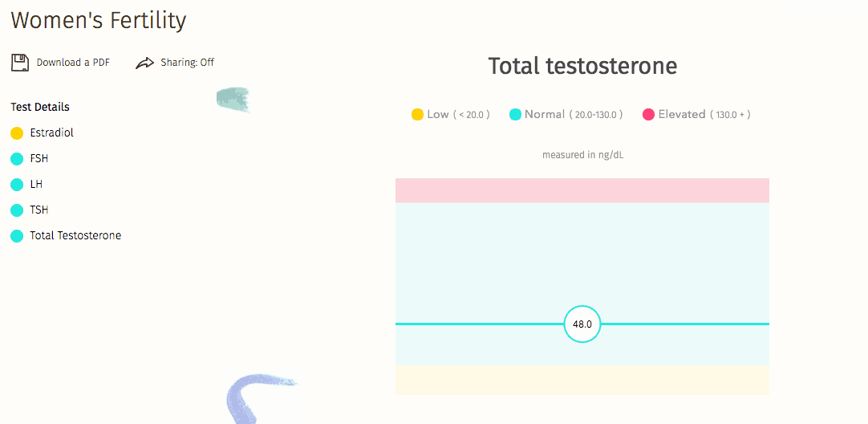Click the teal Normal legend dot
Image resolution: width=868 pixels, height=424 pixels.
(x=515, y=115)
